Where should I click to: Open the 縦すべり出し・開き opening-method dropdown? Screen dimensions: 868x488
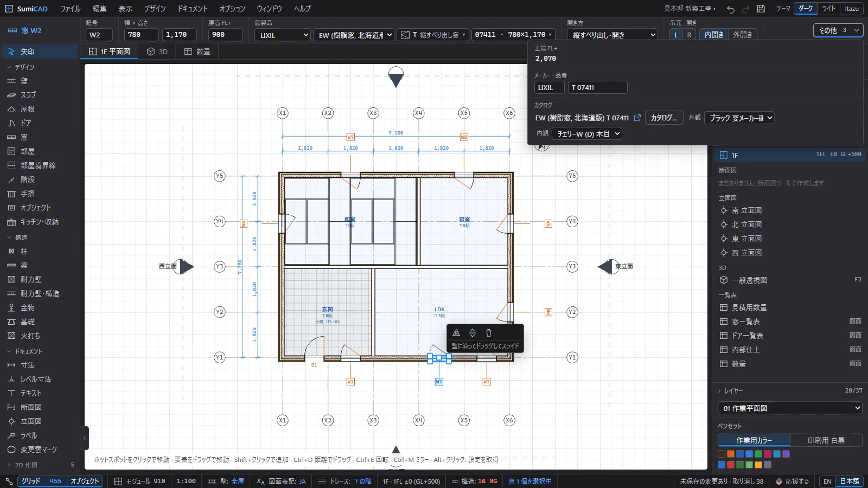(x=612, y=35)
